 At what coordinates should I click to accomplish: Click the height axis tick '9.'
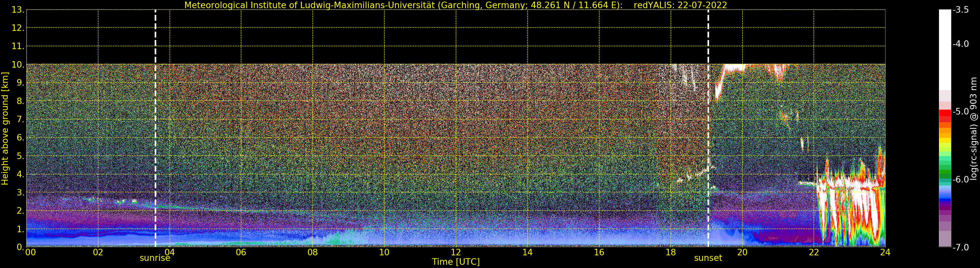point(20,83)
